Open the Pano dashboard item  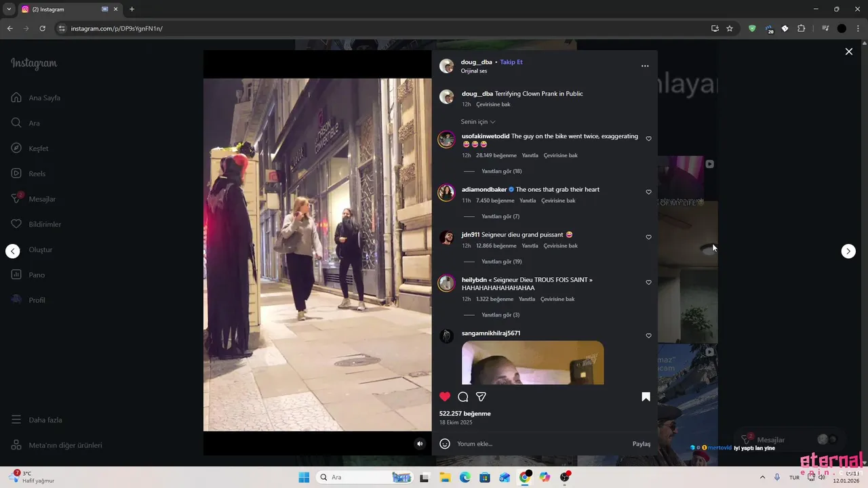(28, 274)
